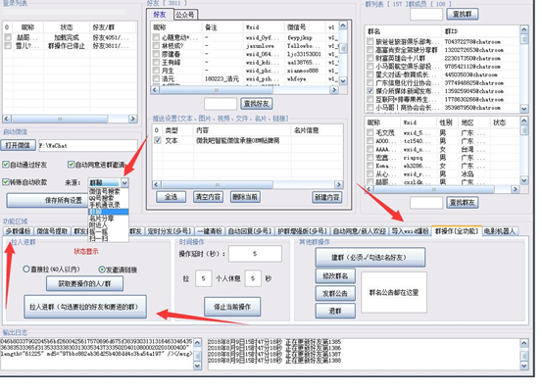Image resolution: width=542 pixels, height=392 pixels.
Task: Click 保存所有设置 button
Action: [x=47, y=200]
